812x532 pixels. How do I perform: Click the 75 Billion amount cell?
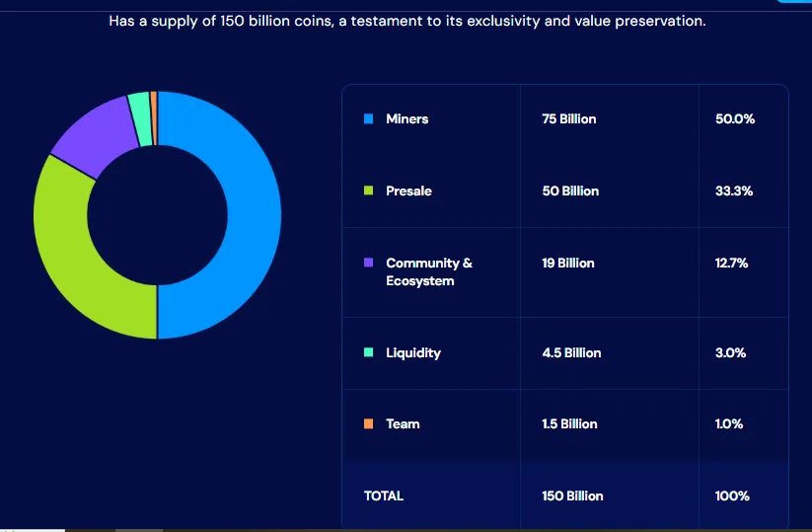569,119
